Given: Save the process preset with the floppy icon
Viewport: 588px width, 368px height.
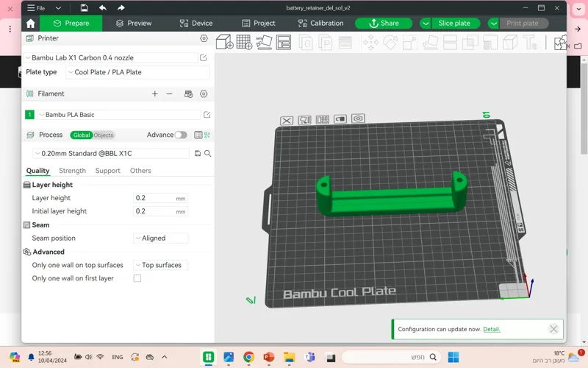Looking at the screenshot, I should (x=198, y=153).
